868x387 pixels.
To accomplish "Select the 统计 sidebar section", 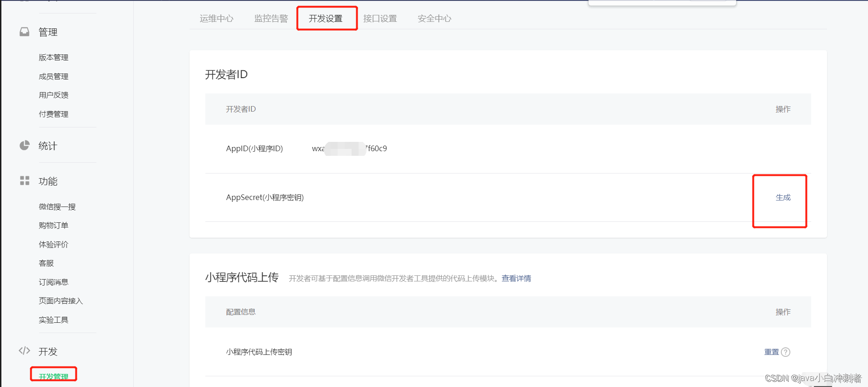I will pyautogui.click(x=47, y=146).
